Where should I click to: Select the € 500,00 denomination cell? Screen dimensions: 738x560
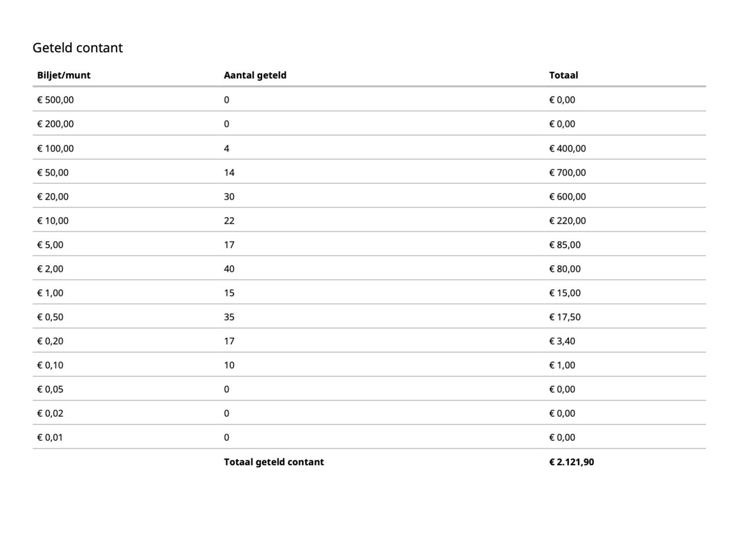55,100
